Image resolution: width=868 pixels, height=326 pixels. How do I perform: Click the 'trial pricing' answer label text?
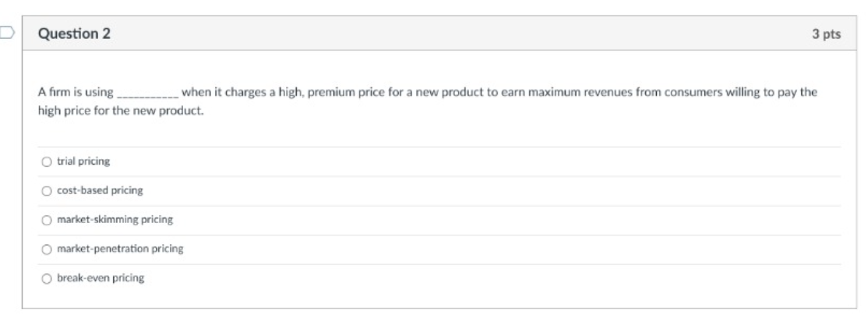(83, 161)
